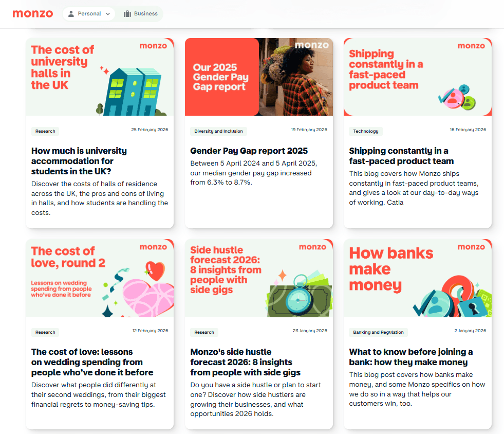504x434 pixels.
Task: Open 'How much is university accommodation' article title
Action: point(79,161)
